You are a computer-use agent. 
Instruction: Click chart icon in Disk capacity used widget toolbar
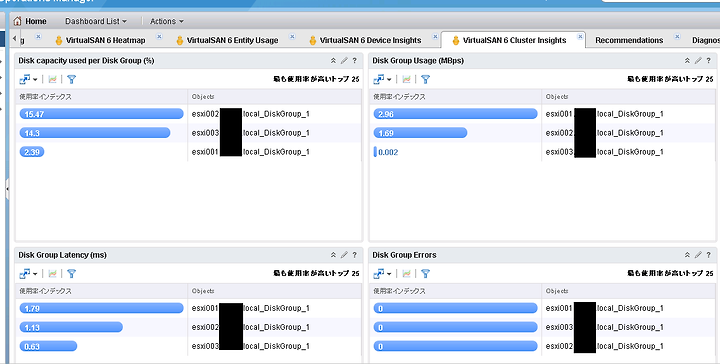52,79
